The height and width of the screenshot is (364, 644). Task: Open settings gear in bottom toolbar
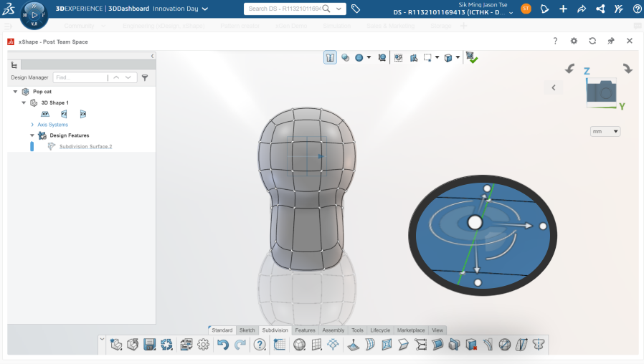tap(204, 345)
